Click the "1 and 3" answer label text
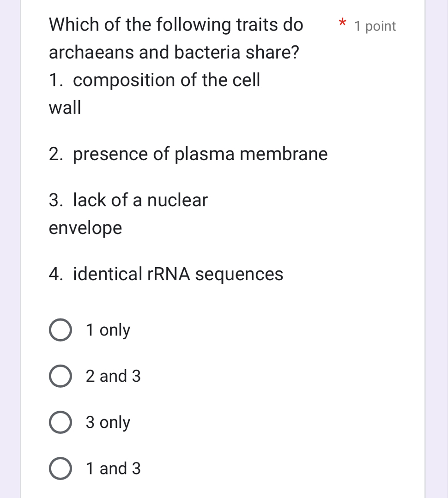Viewport: 448px width, 498px height. tap(113, 469)
